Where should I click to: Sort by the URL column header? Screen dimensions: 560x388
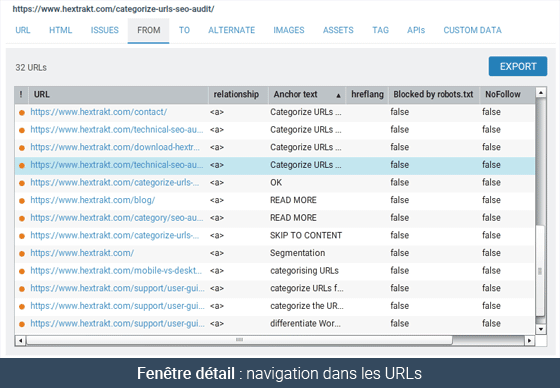tap(118, 95)
